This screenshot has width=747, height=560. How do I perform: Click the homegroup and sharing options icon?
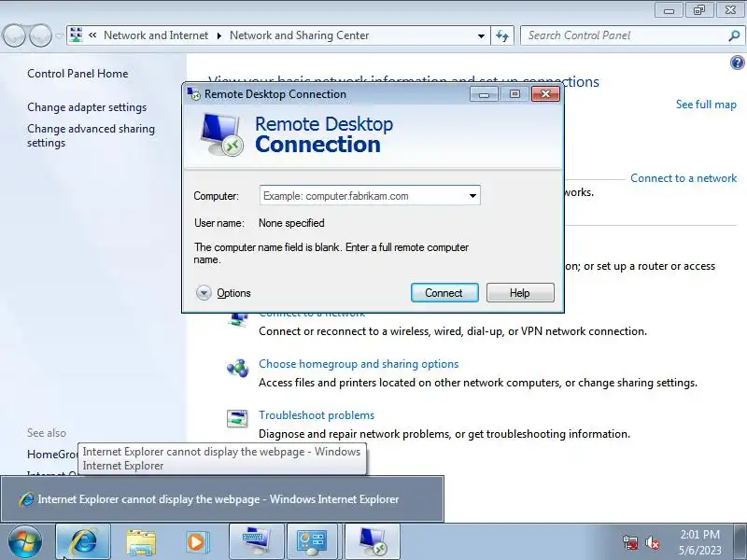(237, 368)
